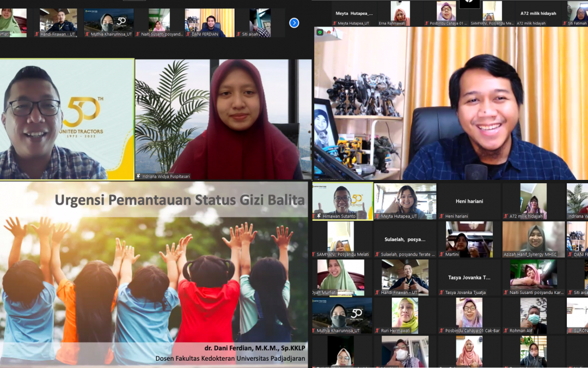The width and height of the screenshot is (588, 368).
Task: Click 'dr. Dani Ferdian, M.K.M., Sp.KKLP' text
Action: point(255,348)
